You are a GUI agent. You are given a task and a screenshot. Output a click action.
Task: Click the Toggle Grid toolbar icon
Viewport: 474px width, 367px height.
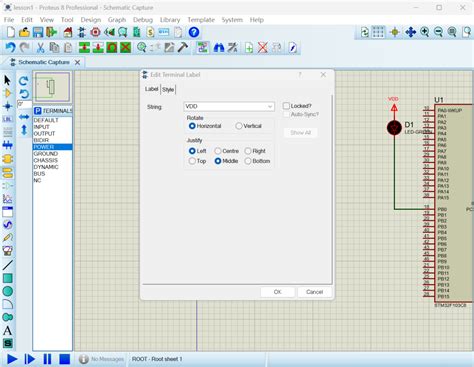(378, 32)
